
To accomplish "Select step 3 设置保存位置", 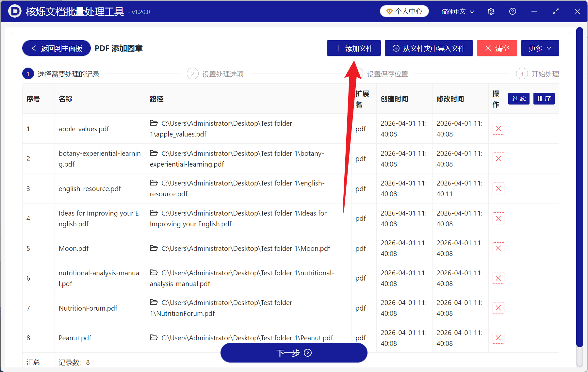I will pyautogui.click(x=387, y=74).
